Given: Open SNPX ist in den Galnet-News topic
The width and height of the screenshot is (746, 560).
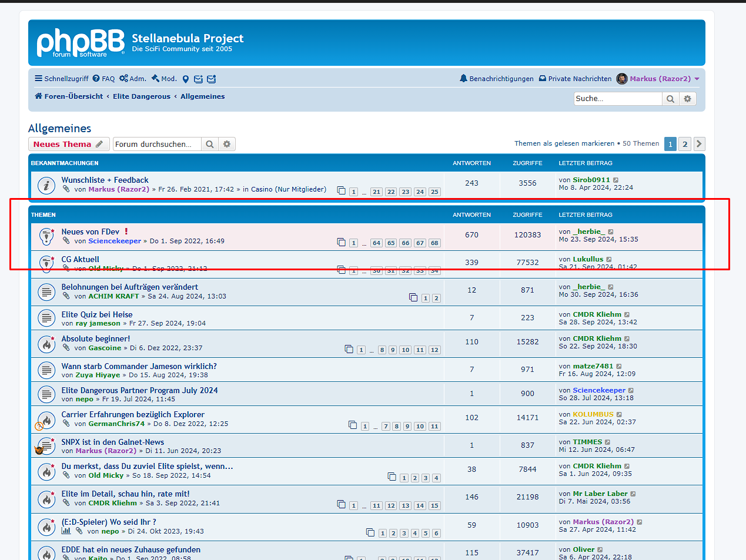Looking at the screenshot, I should point(113,442).
